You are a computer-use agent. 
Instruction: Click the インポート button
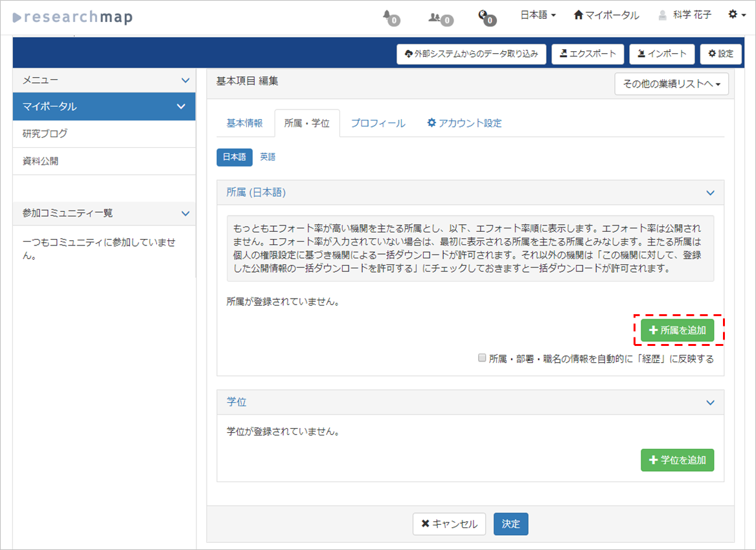click(x=661, y=54)
